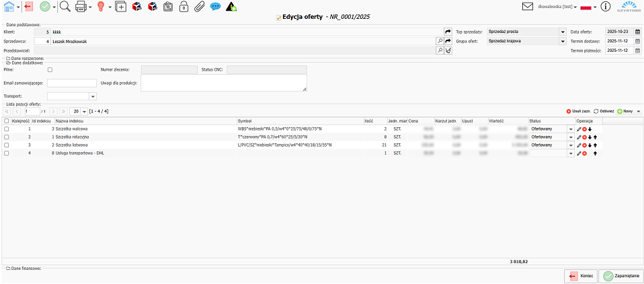Click the duplicate-plus copy icon

point(121,6)
